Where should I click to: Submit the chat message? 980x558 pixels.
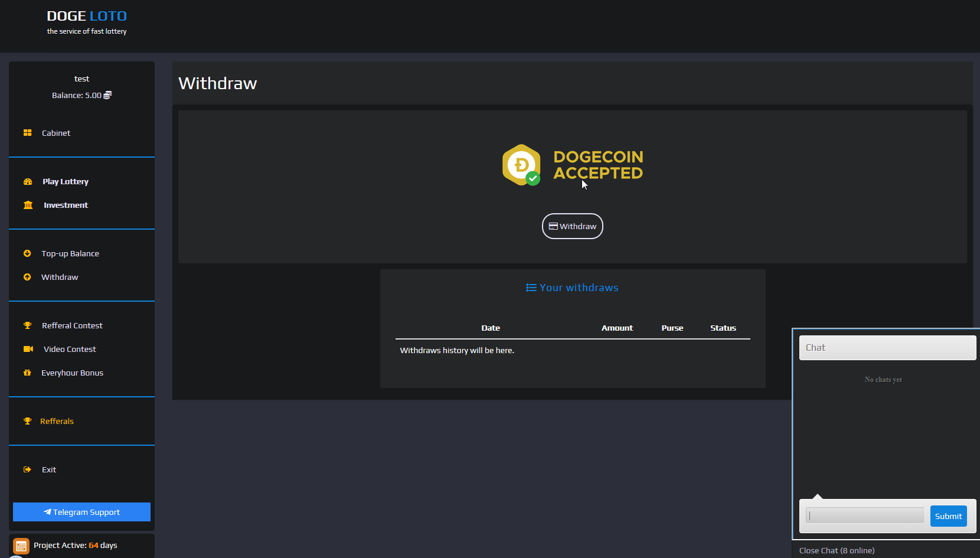[x=949, y=516]
